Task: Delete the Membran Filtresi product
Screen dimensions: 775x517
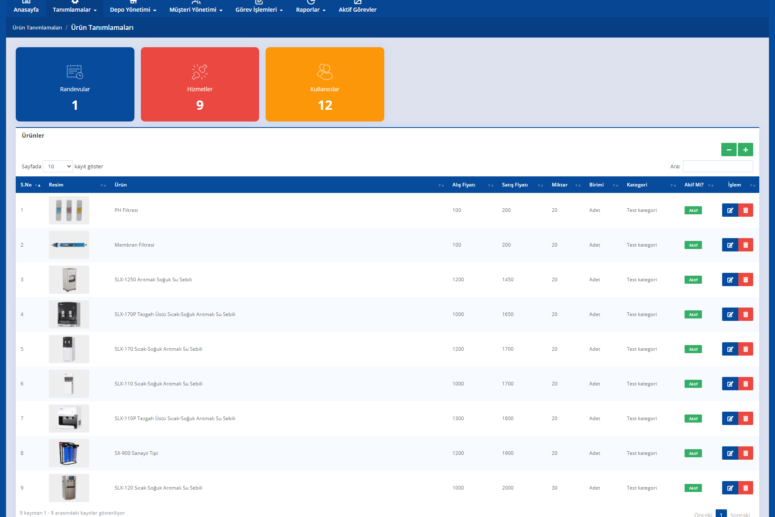Action: (x=745, y=245)
